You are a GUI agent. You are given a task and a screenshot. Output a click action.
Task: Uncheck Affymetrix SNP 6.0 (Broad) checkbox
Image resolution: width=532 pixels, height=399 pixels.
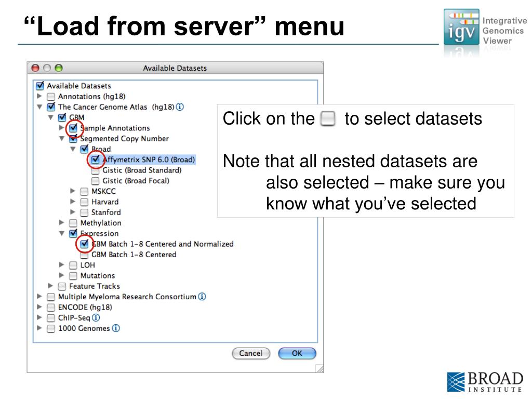tap(96, 159)
